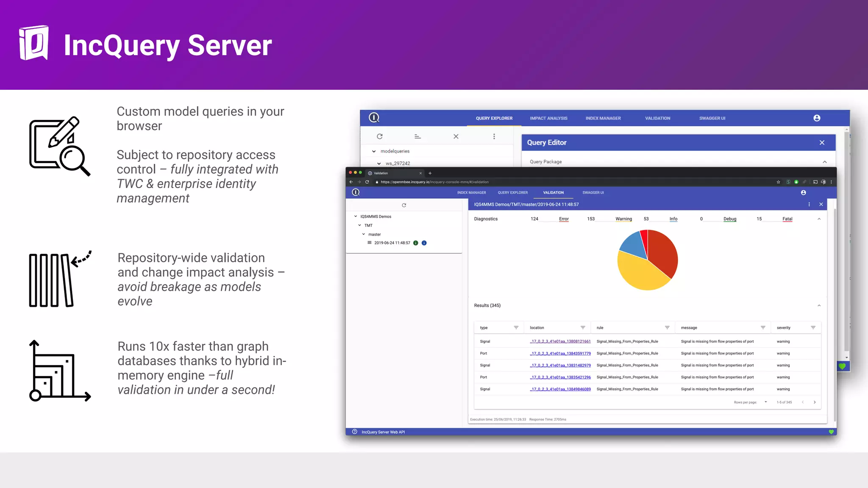Image resolution: width=868 pixels, height=488 pixels.
Task: Open location link _17_0_2_3_41e01aa_13849846089
Action: (560, 389)
